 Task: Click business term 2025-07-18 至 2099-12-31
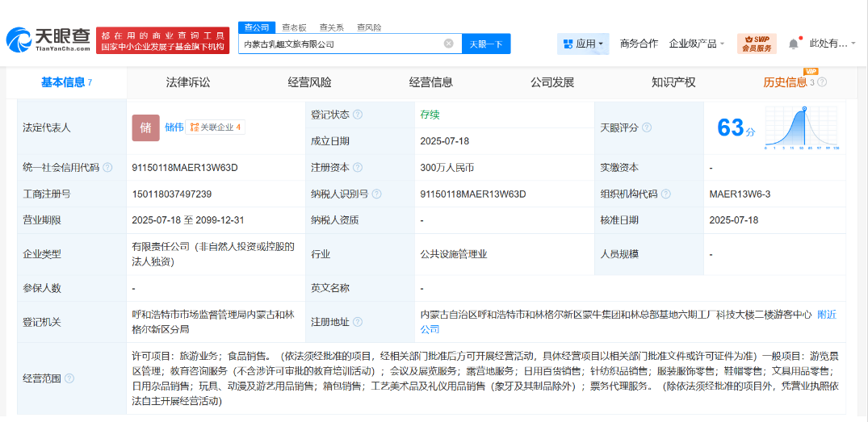tap(187, 220)
